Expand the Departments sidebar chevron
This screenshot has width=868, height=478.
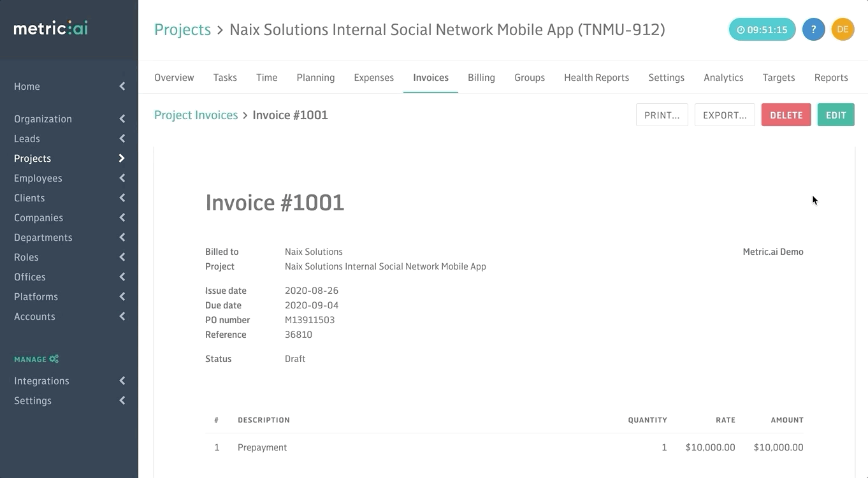click(x=122, y=237)
